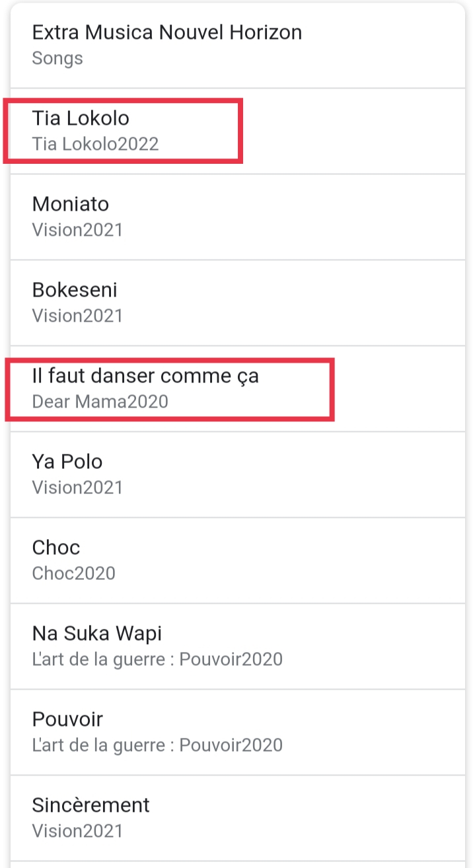This screenshot has height=868, width=475.
Task: Select the song Pouvoir
Action: coord(238,732)
